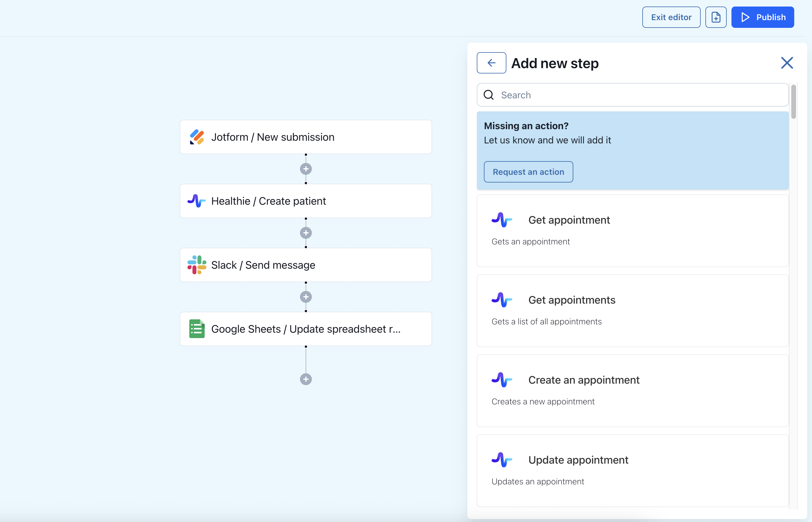Close the Add new step panel

click(x=787, y=63)
